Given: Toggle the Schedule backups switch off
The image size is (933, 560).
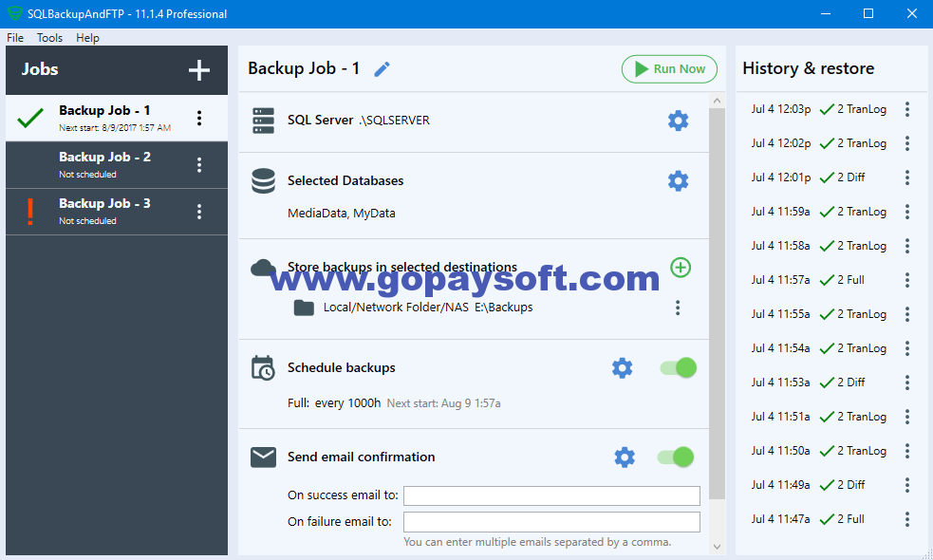Looking at the screenshot, I should [679, 367].
